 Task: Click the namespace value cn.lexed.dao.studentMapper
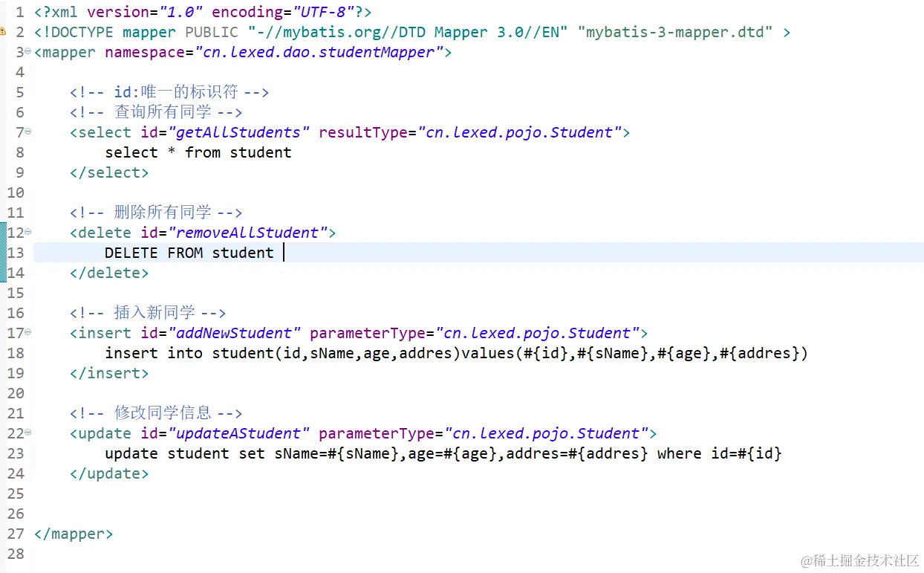point(319,52)
